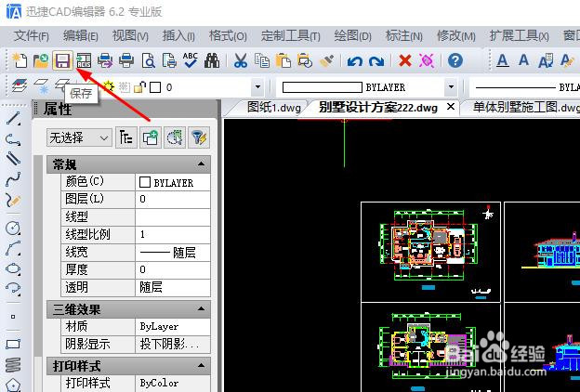Select the polyline tool in left toolbar
The height and width of the screenshot is (392, 580).
(x=13, y=139)
